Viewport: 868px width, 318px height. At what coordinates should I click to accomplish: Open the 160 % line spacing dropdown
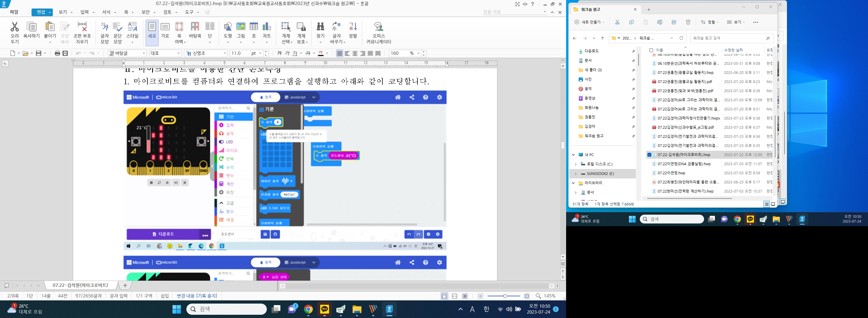coord(418,53)
